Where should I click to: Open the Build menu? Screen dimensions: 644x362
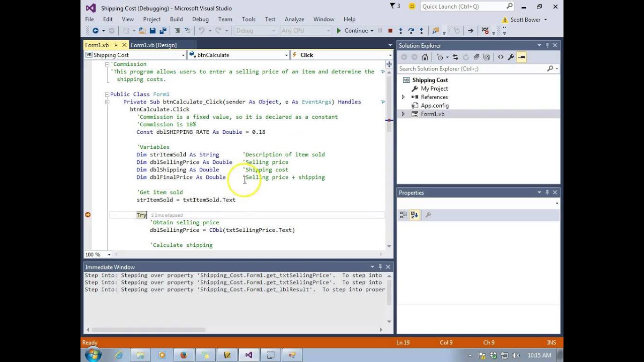coord(176,19)
